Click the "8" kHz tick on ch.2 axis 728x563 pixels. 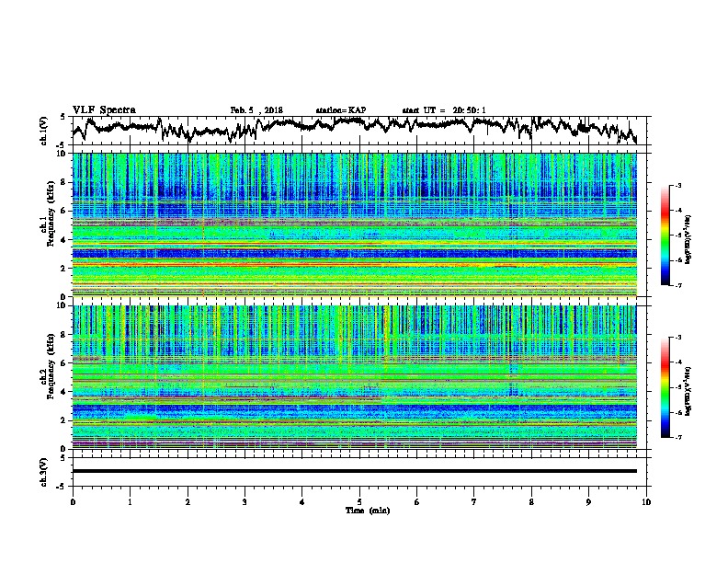point(64,335)
